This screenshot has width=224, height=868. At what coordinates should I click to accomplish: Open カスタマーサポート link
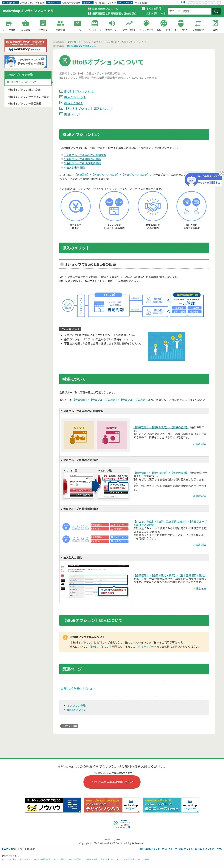tap(145, 647)
